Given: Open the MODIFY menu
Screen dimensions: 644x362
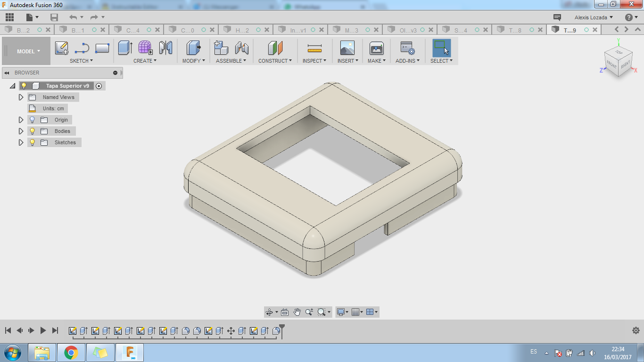Looking at the screenshot, I should click(x=194, y=61).
